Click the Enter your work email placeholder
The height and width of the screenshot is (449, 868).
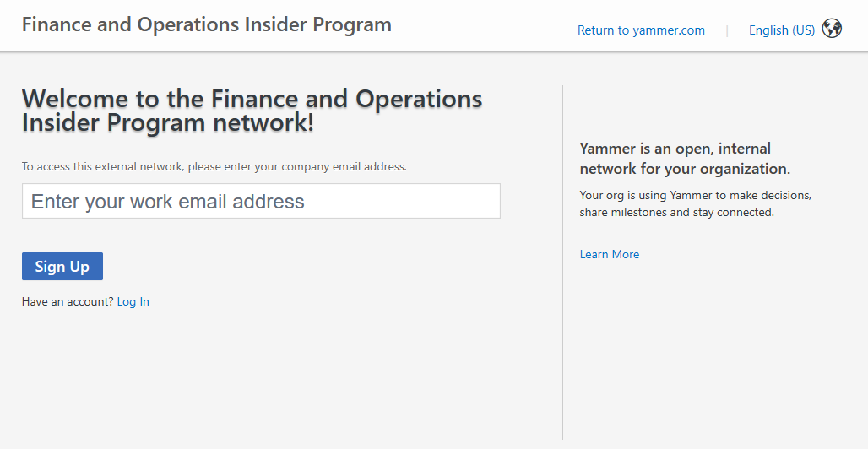click(168, 202)
